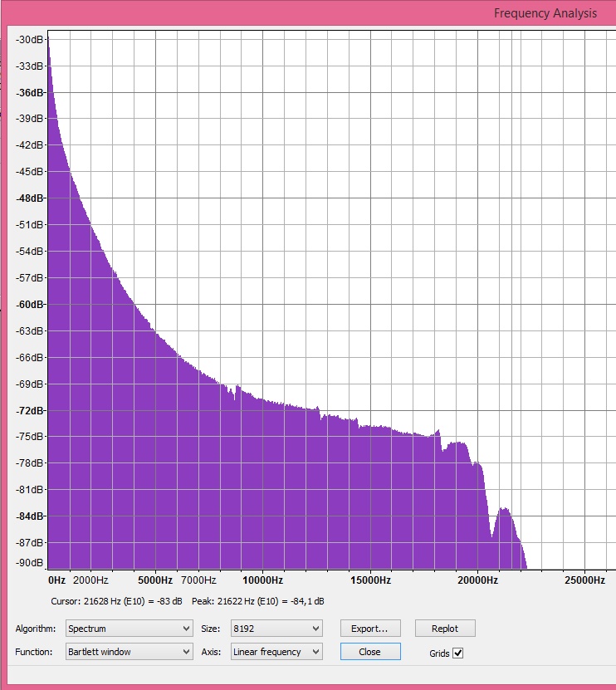Open the Axis dropdown showing Linear frequency

276,652
